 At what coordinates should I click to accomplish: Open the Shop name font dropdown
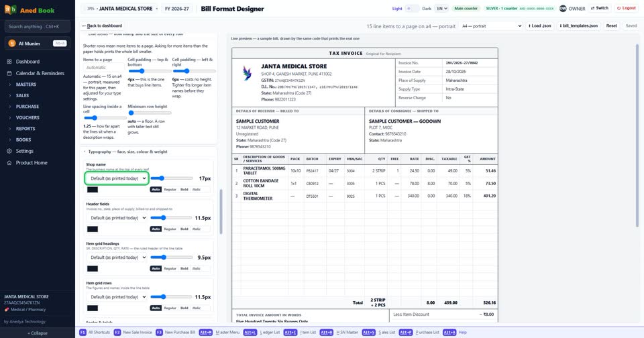pyautogui.click(x=117, y=178)
